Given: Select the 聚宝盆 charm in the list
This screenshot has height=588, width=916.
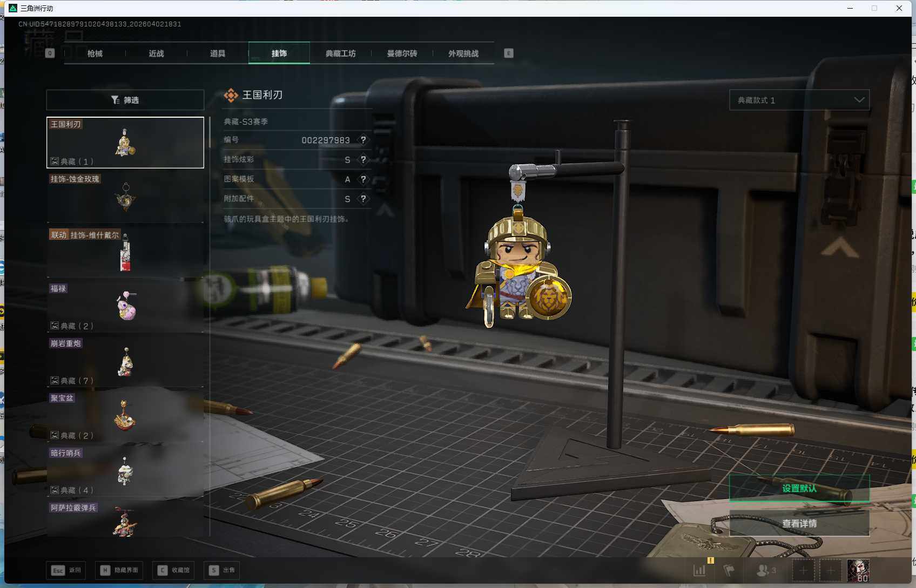Looking at the screenshot, I should 125,416.
